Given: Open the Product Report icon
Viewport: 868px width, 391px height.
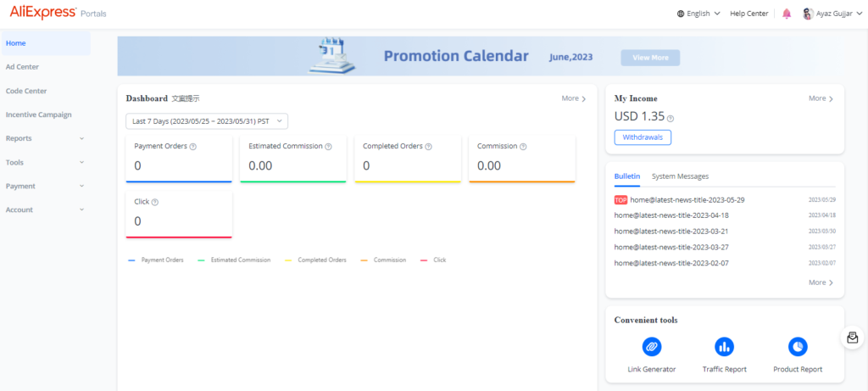Looking at the screenshot, I should tap(798, 347).
